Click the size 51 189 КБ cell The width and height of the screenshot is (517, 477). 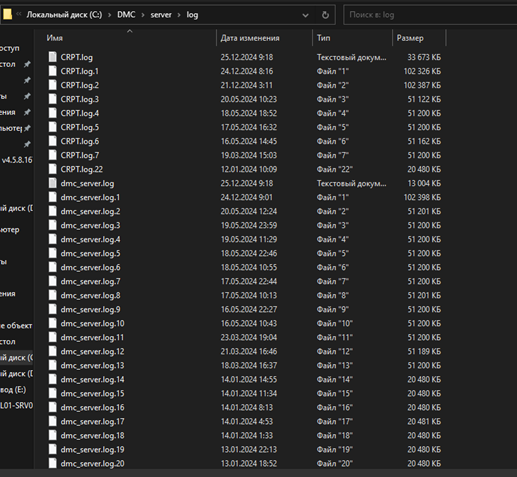(424, 351)
